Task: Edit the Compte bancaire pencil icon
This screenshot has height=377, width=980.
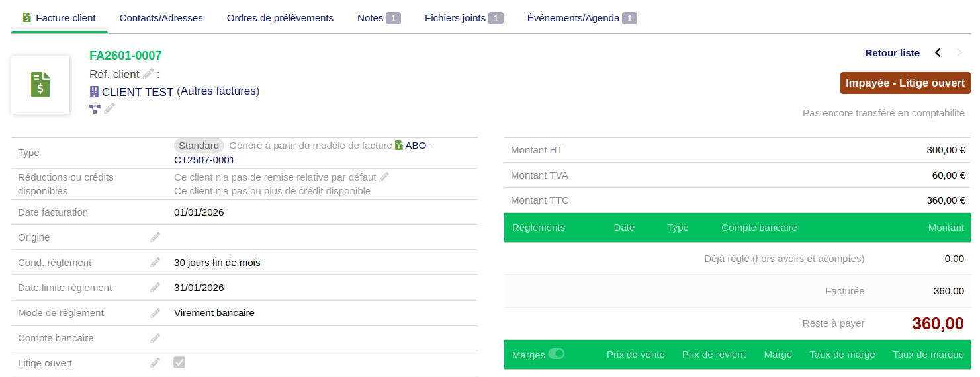Action: point(155,338)
